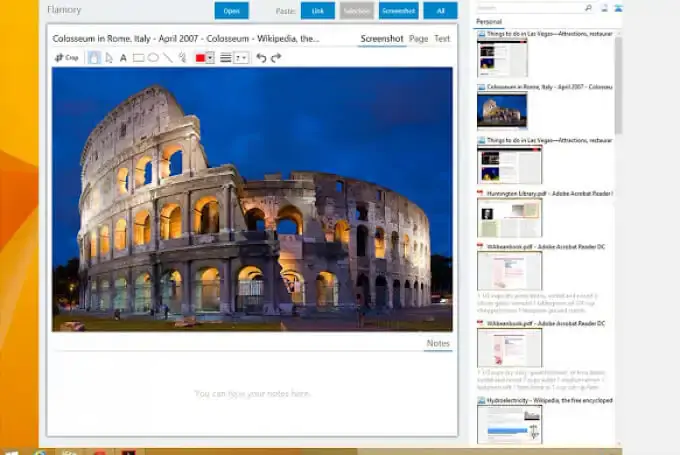This screenshot has height=455, width=680.
Task: Expand the line thickness dropdown
Action: [x=242, y=58]
